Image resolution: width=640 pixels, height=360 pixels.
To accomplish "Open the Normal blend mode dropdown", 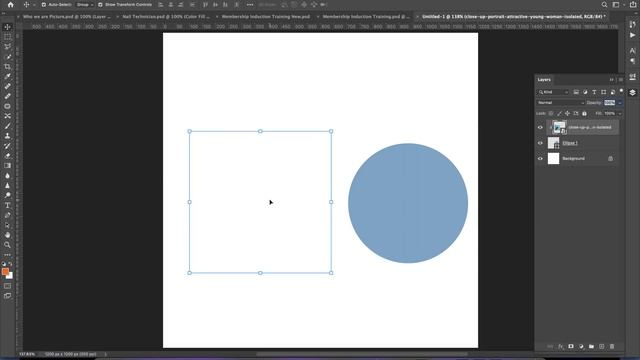I will [x=560, y=103].
